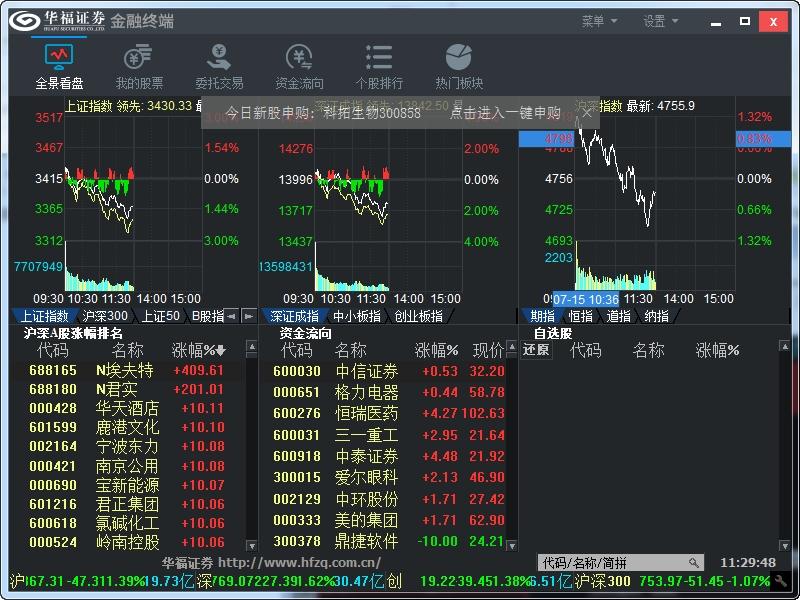This screenshot has width=800, height=600.
Task: Switch to 中小板指 tab
Action: pos(357,316)
